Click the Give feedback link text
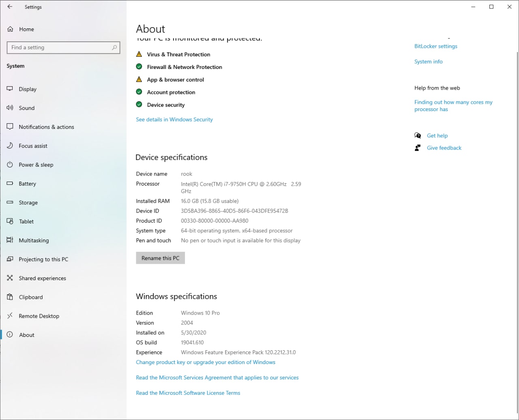The height and width of the screenshot is (420, 519). click(444, 148)
